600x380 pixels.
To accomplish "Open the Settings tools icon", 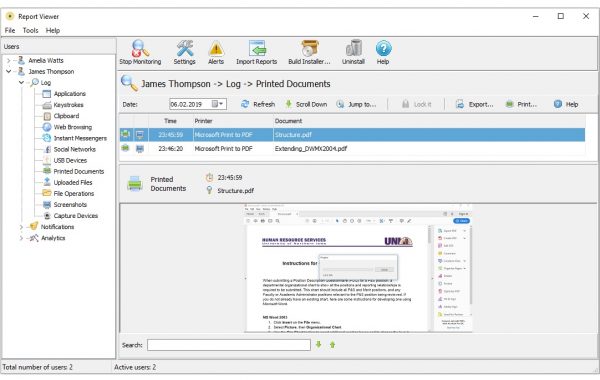I will [184, 49].
